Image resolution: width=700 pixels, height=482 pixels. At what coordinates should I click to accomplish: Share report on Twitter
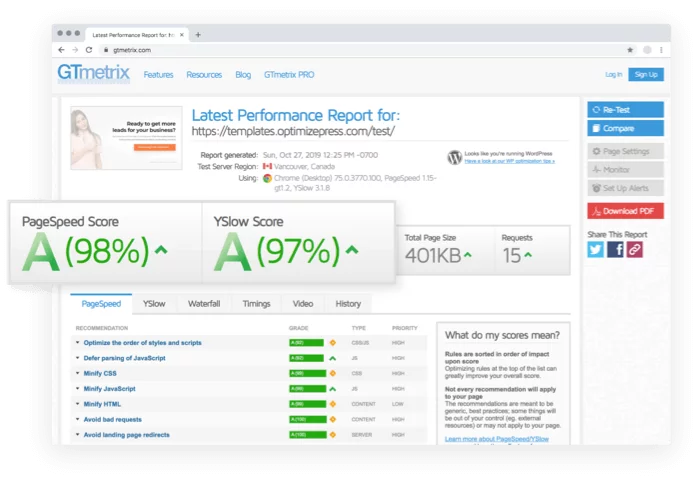tap(595, 249)
